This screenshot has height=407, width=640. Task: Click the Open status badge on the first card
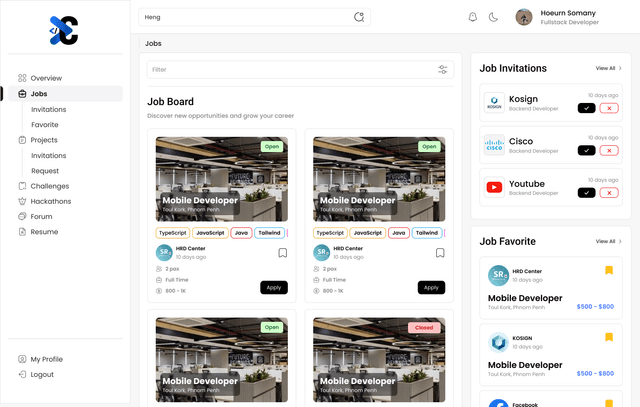[x=272, y=147]
